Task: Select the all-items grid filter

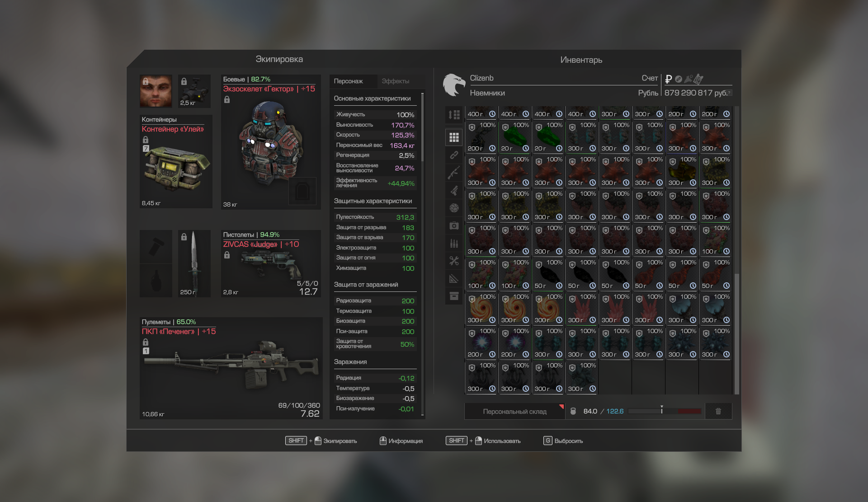Action: click(454, 137)
